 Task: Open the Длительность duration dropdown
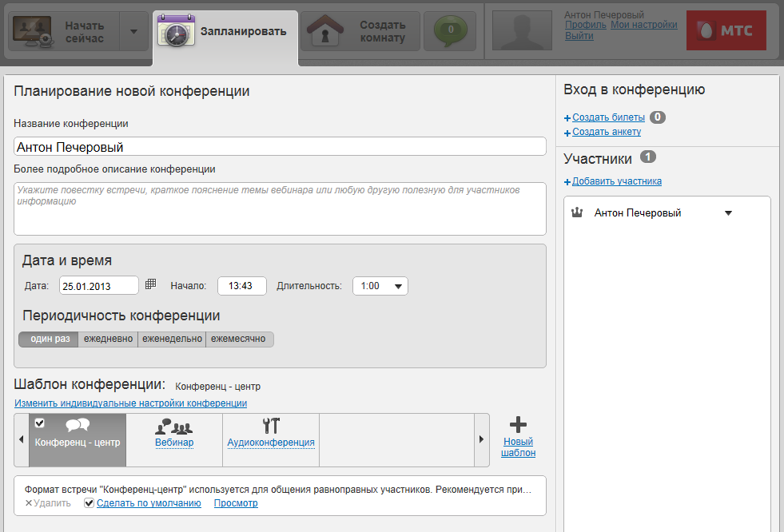pos(380,286)
